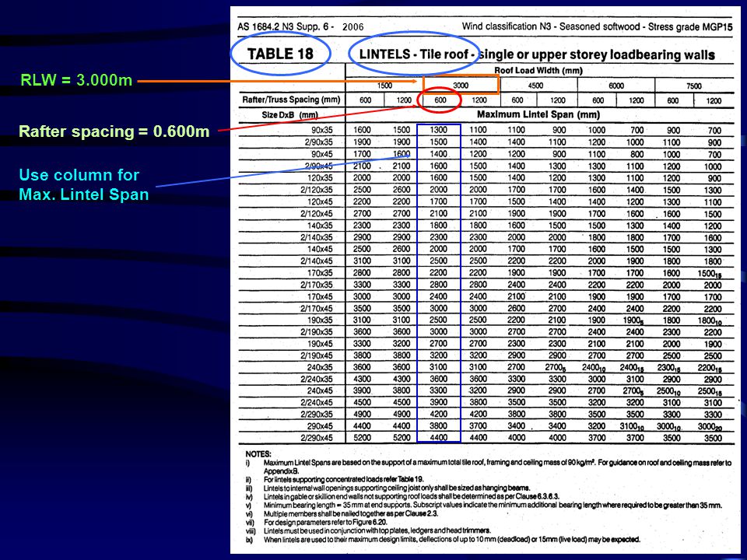The image size is (747, 560).
Task: Click the 'TABLE 18' heading
Action: [280, 54]
